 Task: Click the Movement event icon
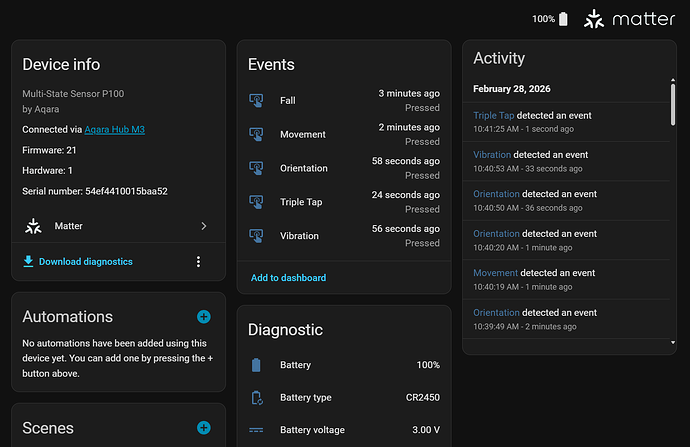[257, 134]
